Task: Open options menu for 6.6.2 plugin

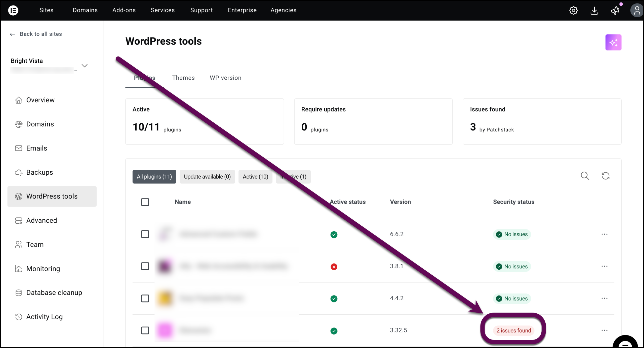Action: [x=604, y=234]
